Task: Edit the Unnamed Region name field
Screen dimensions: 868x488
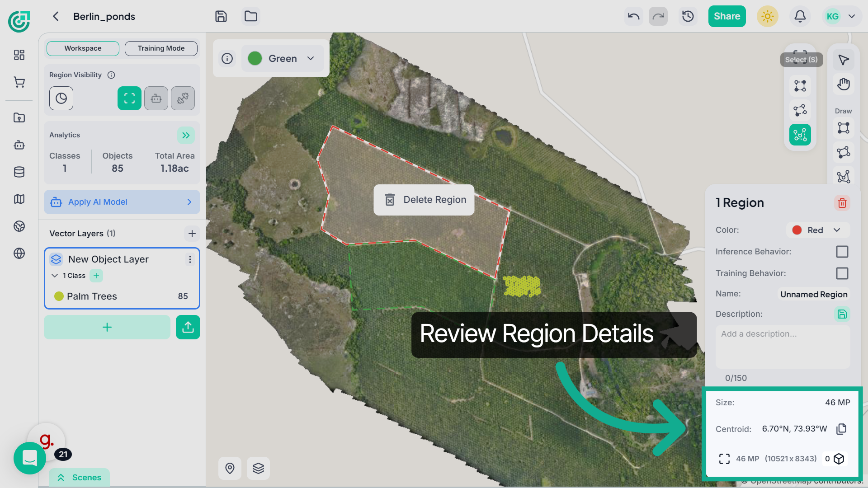Action: [x=814, y=294]
